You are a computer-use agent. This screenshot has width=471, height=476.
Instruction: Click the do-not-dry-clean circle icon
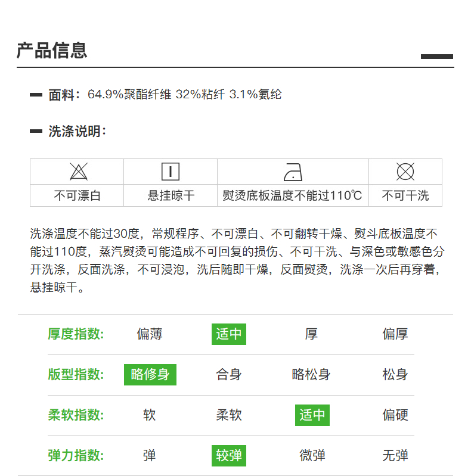coord(405,172)
